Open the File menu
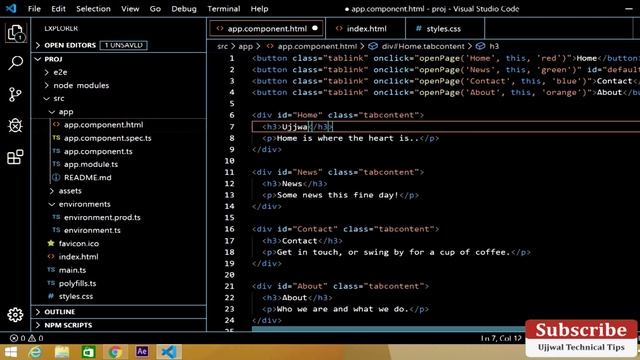The height and width of the screenshot is (360, 640). (34, 9)
